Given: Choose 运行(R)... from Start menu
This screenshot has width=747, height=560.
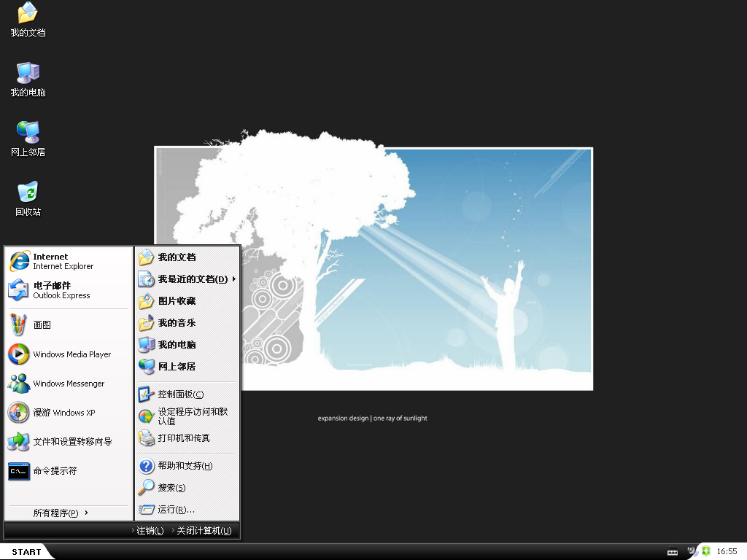Looking at the screenshot, I should click(176, 510).
